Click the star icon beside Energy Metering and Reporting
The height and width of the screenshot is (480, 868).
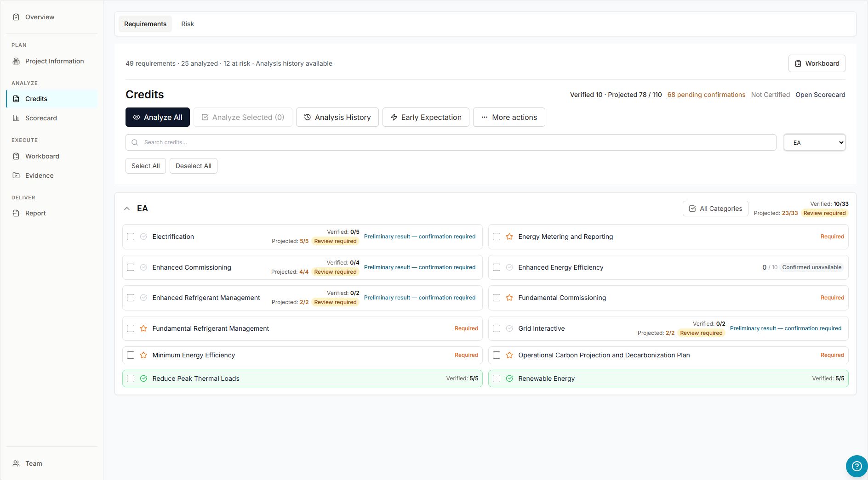[x=509, y=237]
